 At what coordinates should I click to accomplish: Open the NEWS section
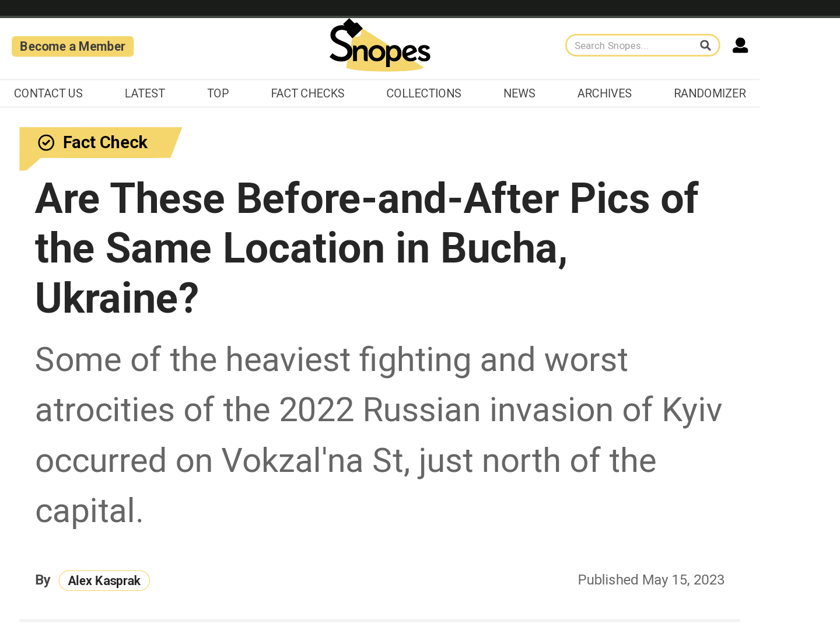[x=519, y=93]
